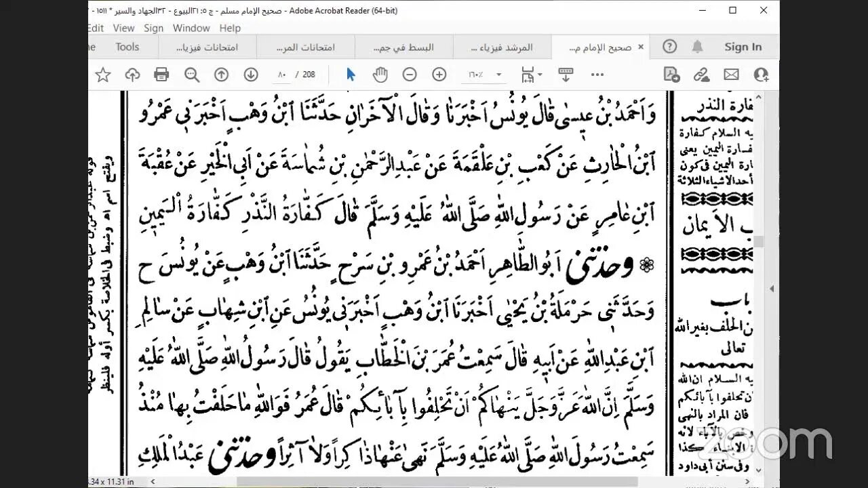Open notifications bell

click(697, 47)
